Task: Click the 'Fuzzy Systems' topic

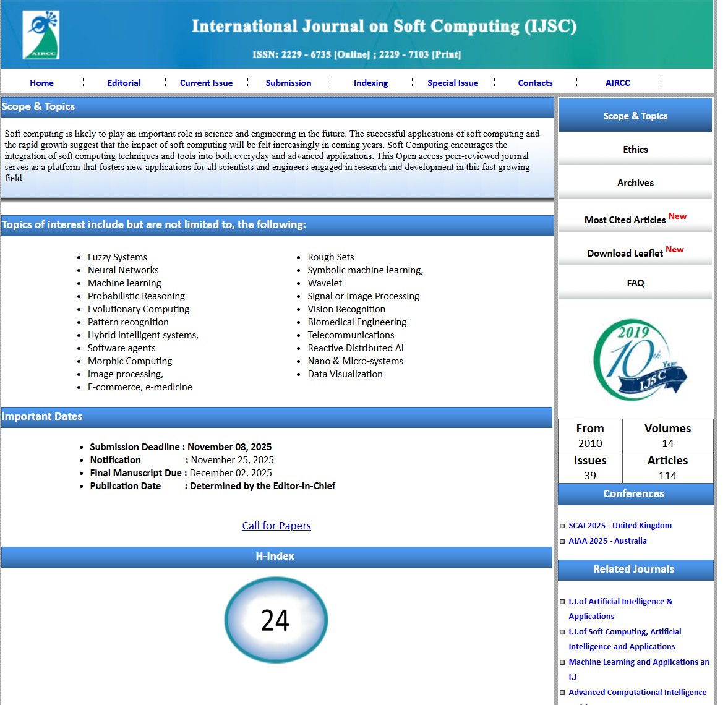Action: coord(118,257)
